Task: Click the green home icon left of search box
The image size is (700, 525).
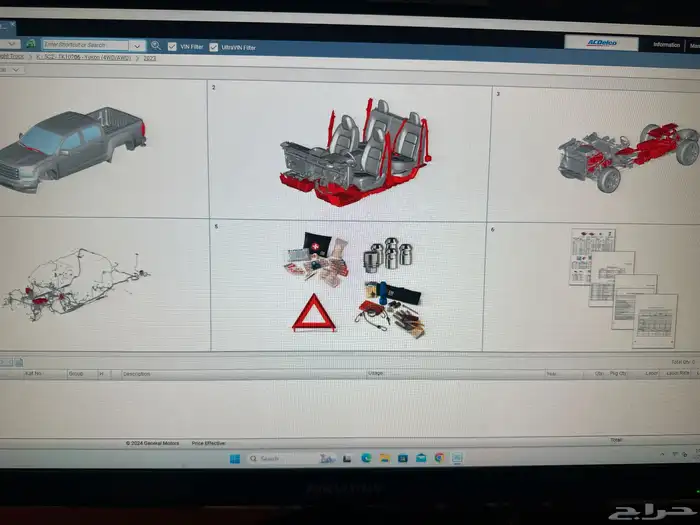Action: pos(31,45)
